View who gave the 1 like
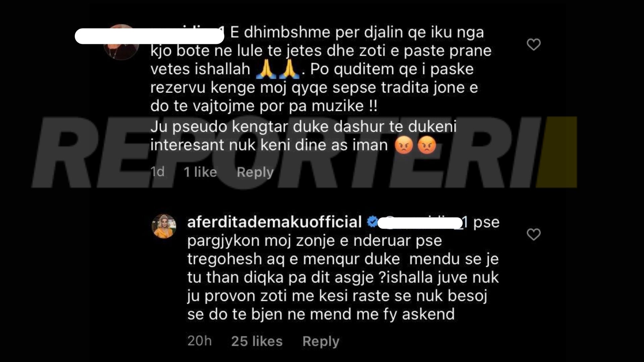The width and height of the screenshot is (644, 362). click(200, 172)
